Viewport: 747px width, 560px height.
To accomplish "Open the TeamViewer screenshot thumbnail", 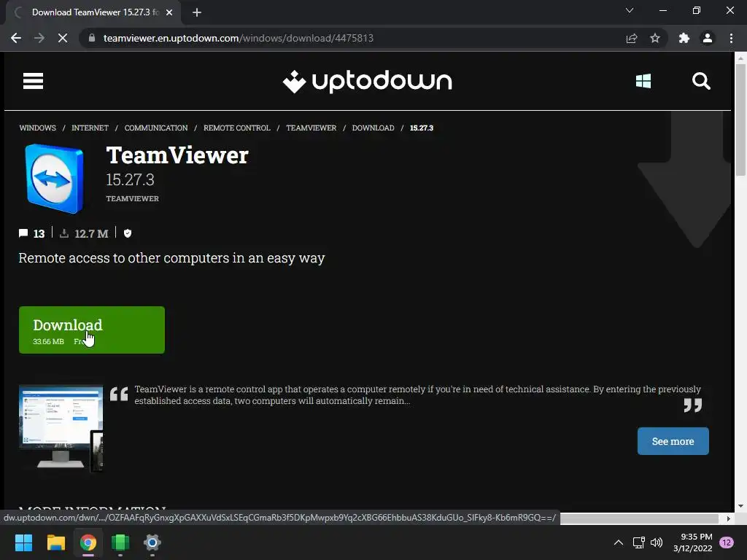I will pyautogui.click(x=61, y=427).
